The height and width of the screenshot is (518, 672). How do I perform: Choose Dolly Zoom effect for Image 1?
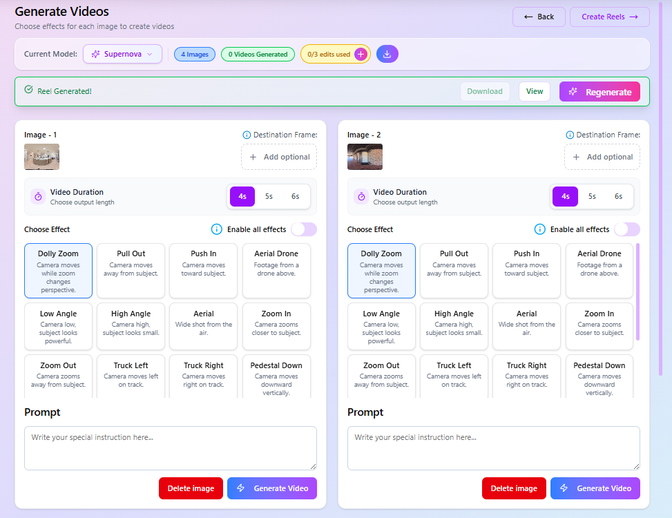tap(58, 271)
